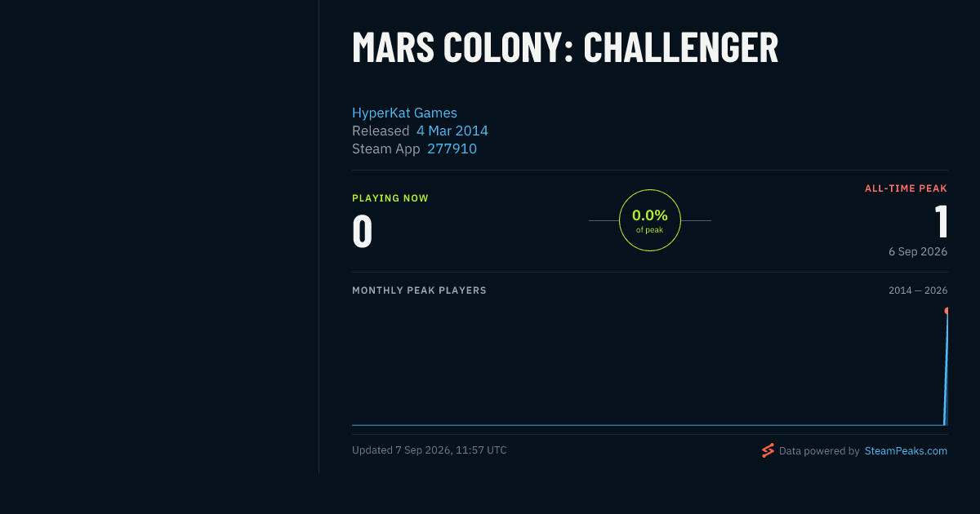Click the Updated 7 Sep 2026 timestamp
Image resolution: width=980 pixels, height=514 pixels.
[430, 450]
